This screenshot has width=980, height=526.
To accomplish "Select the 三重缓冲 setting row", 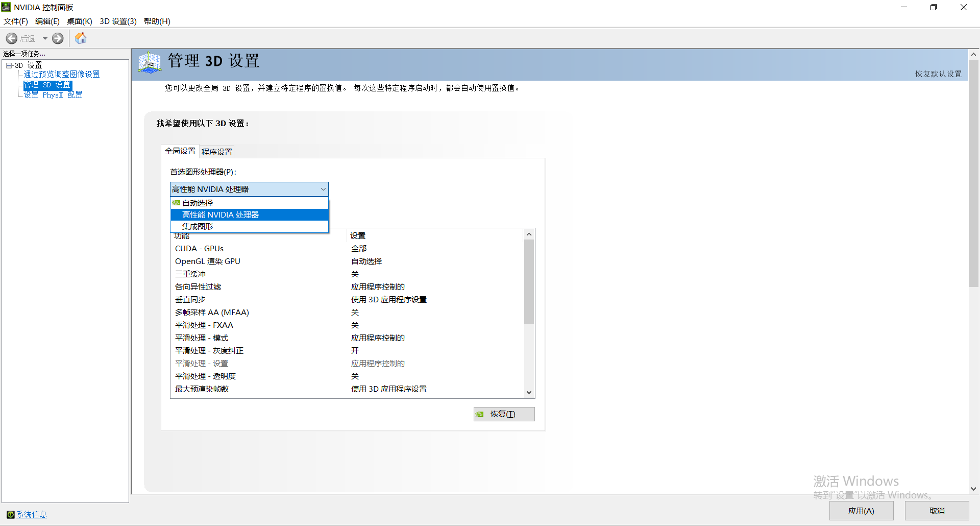I will click(x=347, y=274).
